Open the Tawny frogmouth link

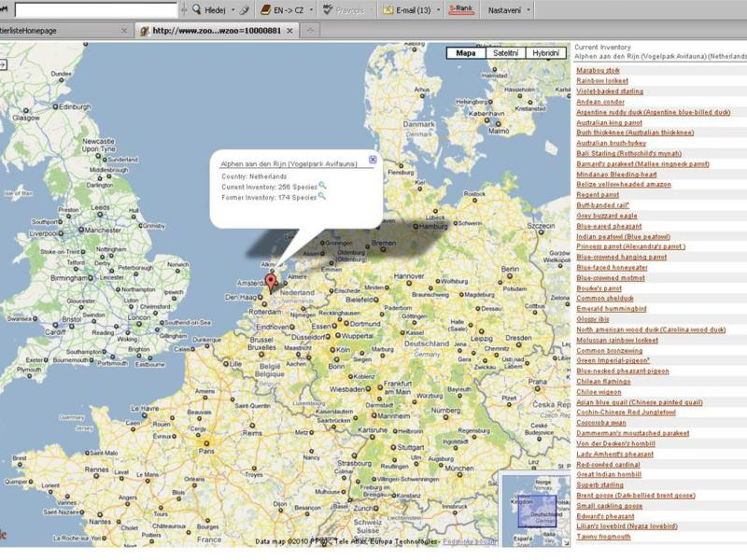coord(603,537)
